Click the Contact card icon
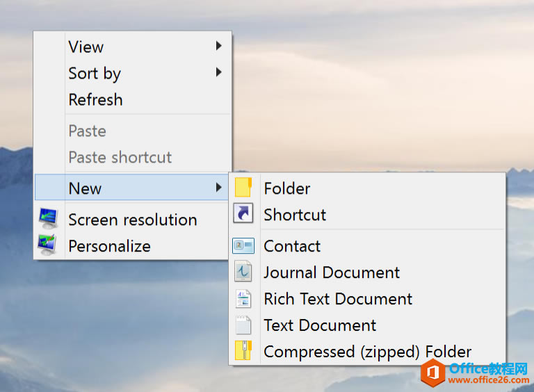This screenshot has height=392, width=534. pyautogui.click(x=243, y=245)
